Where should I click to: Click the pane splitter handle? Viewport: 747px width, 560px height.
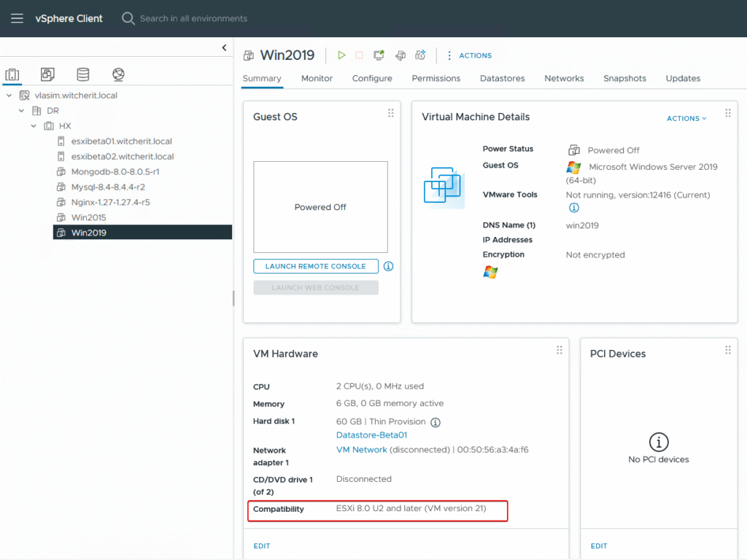pos(233,298)
